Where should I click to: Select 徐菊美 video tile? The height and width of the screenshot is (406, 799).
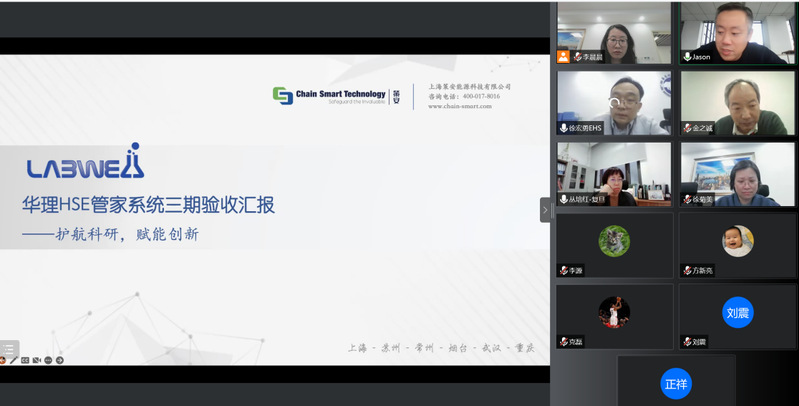tap(737, 174)
